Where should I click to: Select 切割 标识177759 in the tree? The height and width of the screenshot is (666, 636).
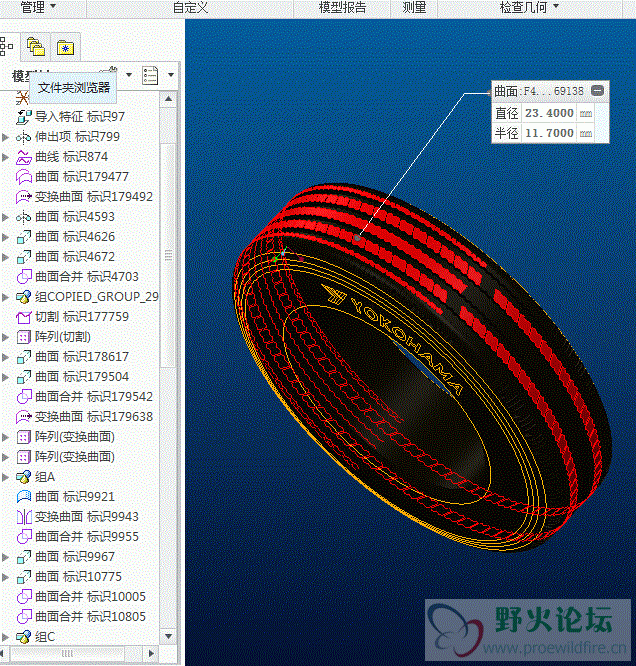[x=82, y=317]
